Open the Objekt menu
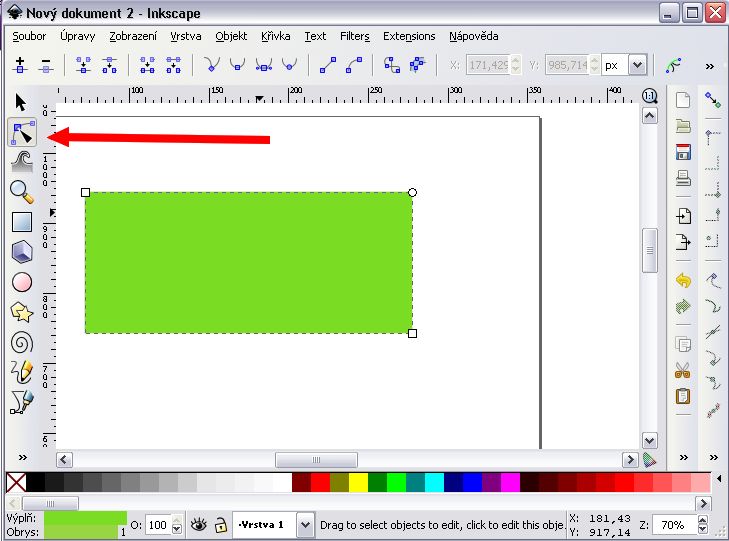729x541 pixels. [x=231, y=36]
